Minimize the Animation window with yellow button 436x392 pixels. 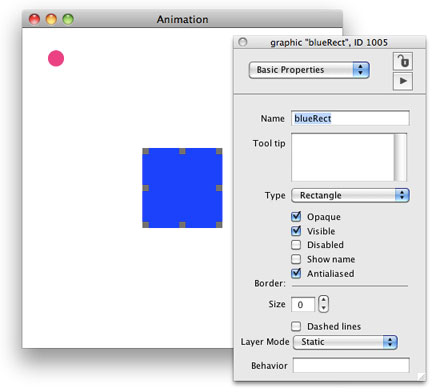[x=51, y=19]
